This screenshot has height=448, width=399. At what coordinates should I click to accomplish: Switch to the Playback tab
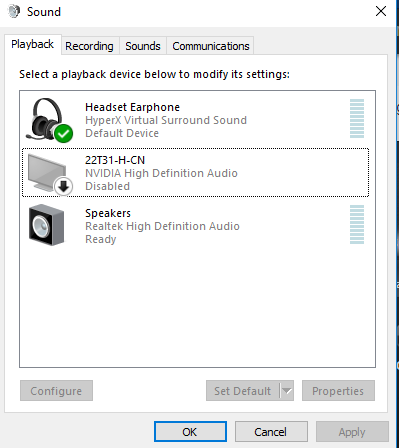click(x=33, y=44)
